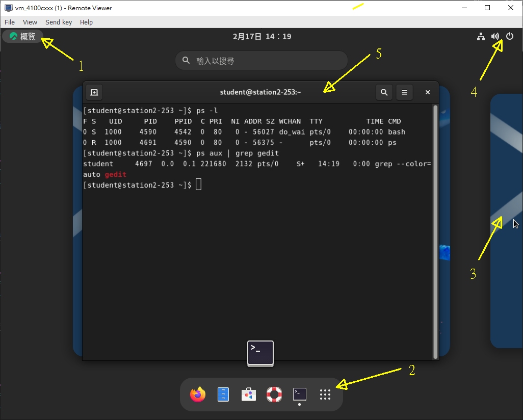Click the 輸入以搜尋 search field
Image resolution: width=523 pixels, height=420 pixels.
click(x=261, y=61)
